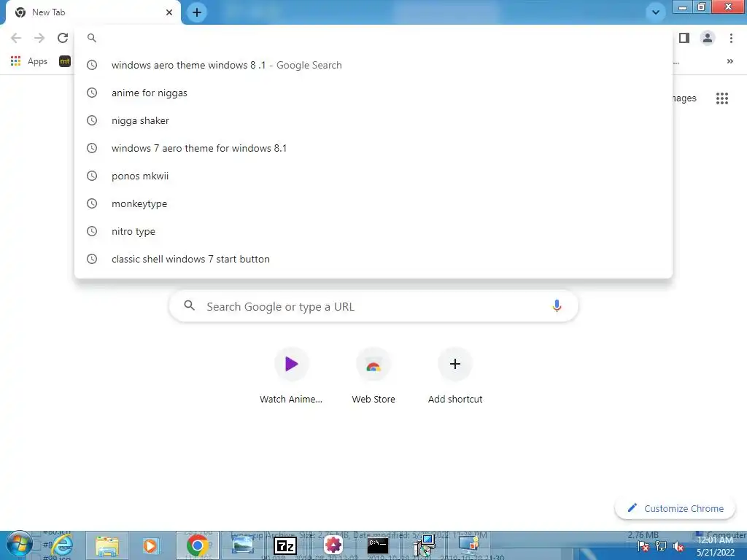This screenshot has height=560, width=747.
Task: Click the clock icon beside 'nitro type'
Action: click(92, 231)
